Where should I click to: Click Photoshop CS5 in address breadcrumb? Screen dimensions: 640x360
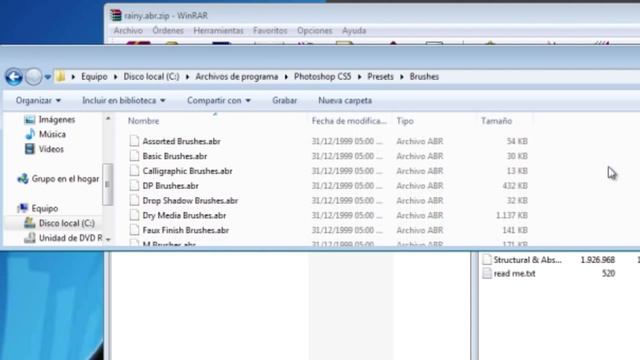(x=322, y=77)
